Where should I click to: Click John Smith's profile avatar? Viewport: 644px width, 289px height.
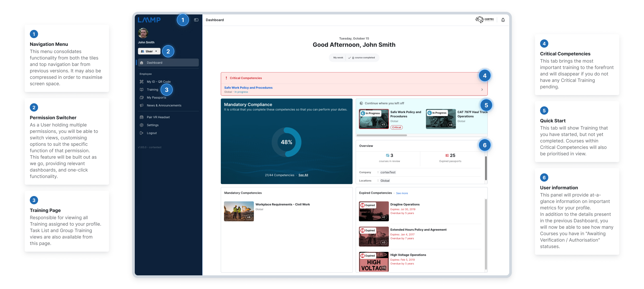click(143, 33)
